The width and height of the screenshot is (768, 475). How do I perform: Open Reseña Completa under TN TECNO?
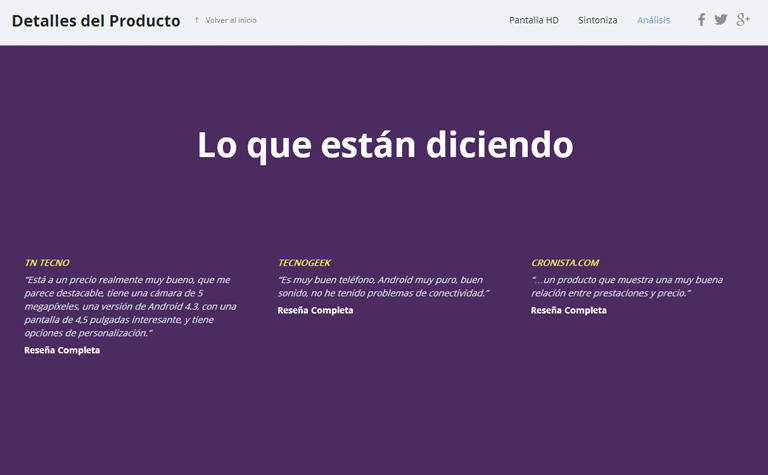62,351
